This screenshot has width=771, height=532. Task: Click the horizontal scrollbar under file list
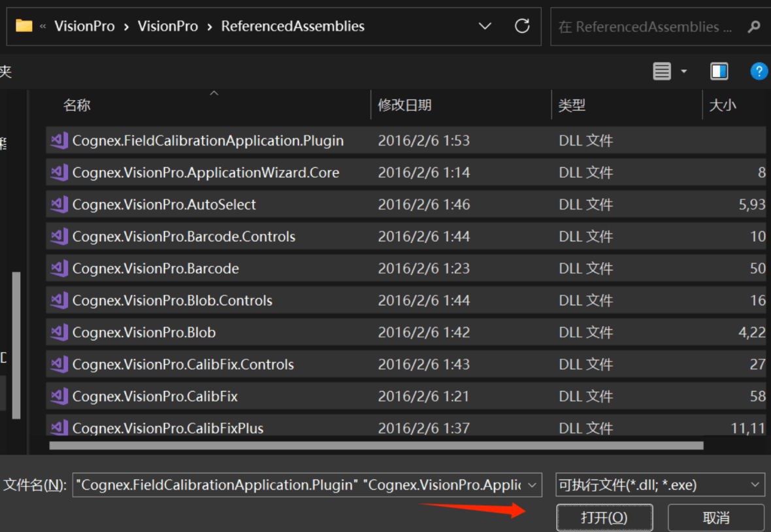pyautogui.click(x=376, y=446)
